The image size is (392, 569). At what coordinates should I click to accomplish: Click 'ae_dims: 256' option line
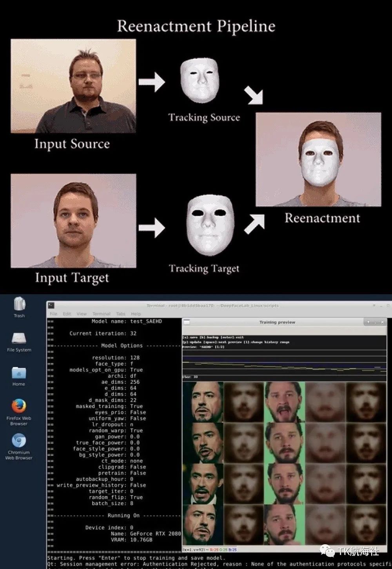(x=120, y=382)
